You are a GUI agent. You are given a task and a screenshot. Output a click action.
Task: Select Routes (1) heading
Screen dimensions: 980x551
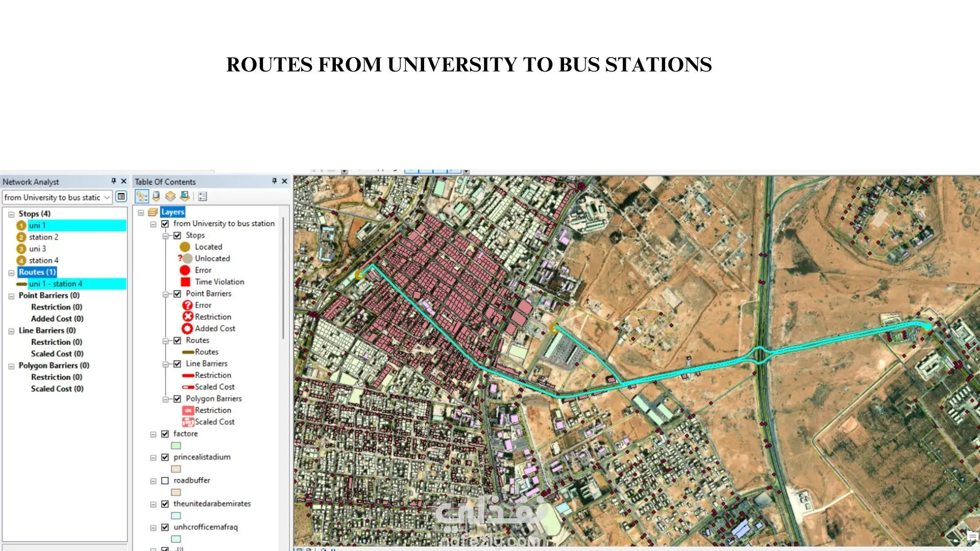pyautogui.click(x=37, y=272)
